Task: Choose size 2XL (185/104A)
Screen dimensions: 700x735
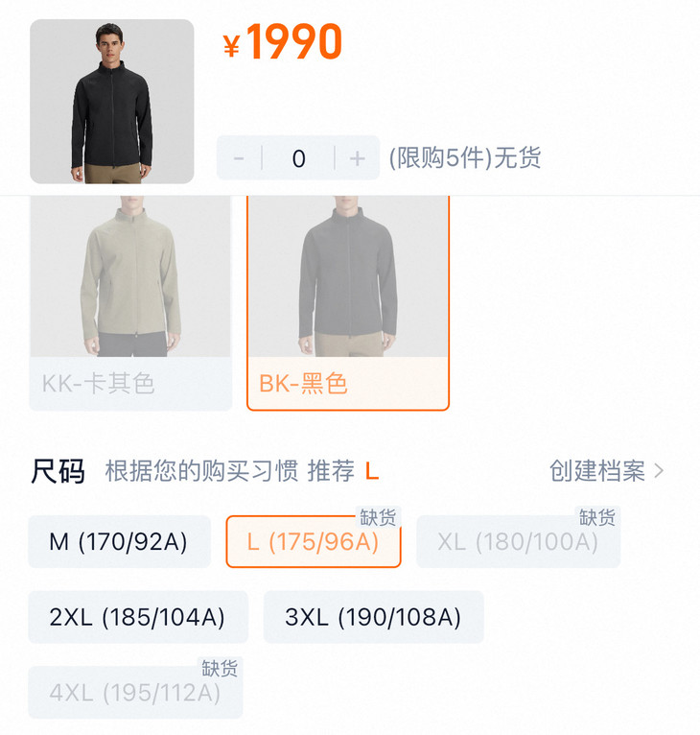Action: (x=138, y=617)
